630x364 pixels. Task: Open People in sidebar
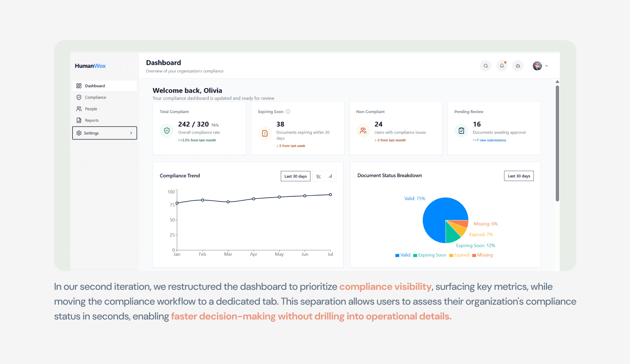pos(105,109)
